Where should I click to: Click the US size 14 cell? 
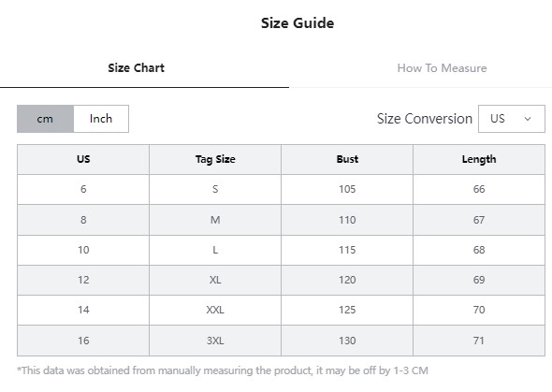pos(83,310)
